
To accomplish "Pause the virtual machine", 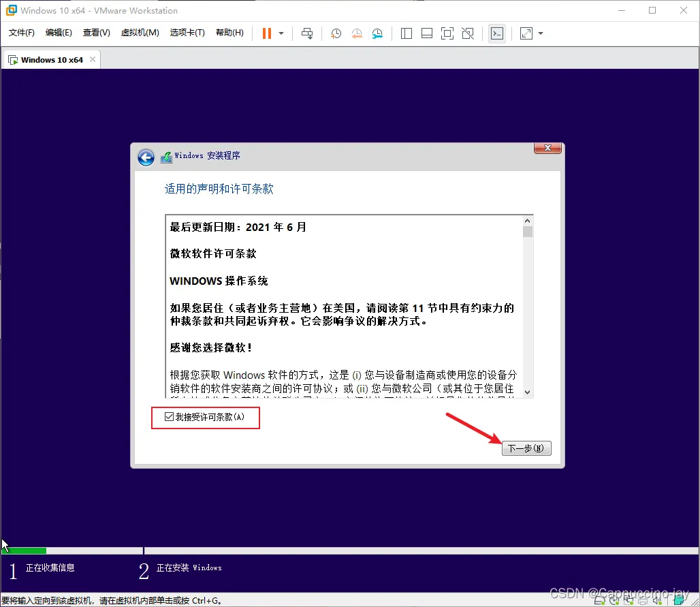I will point(266,33).
